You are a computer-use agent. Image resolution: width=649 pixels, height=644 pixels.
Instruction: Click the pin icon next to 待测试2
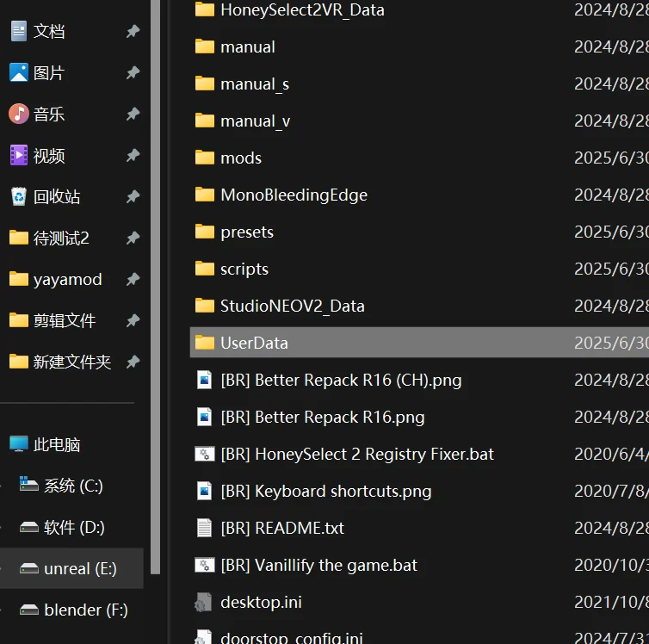pos(133,238)
